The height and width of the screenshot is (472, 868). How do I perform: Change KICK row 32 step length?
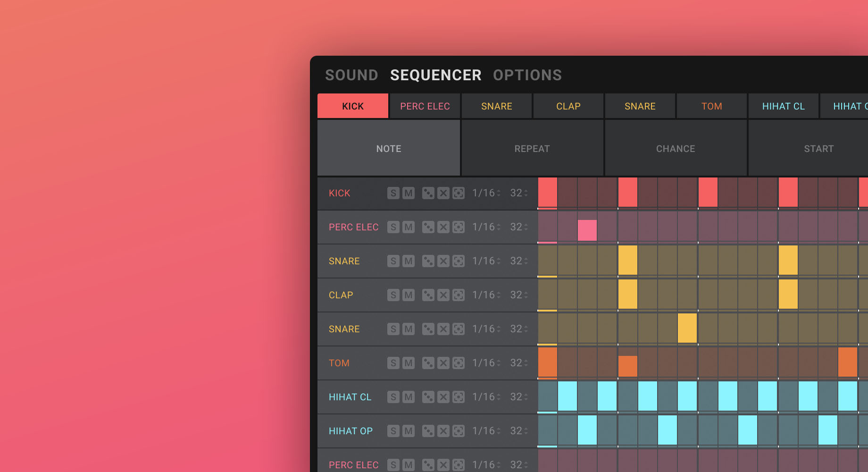(x=519, y=193)
